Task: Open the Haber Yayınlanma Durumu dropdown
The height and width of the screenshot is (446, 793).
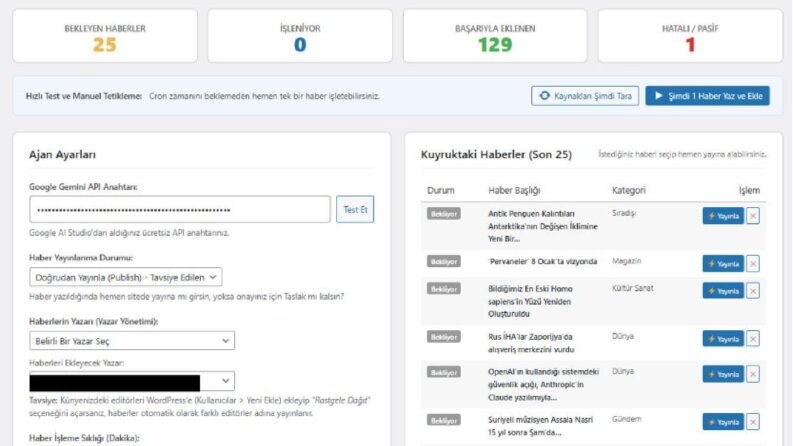Action: (125, 277)
